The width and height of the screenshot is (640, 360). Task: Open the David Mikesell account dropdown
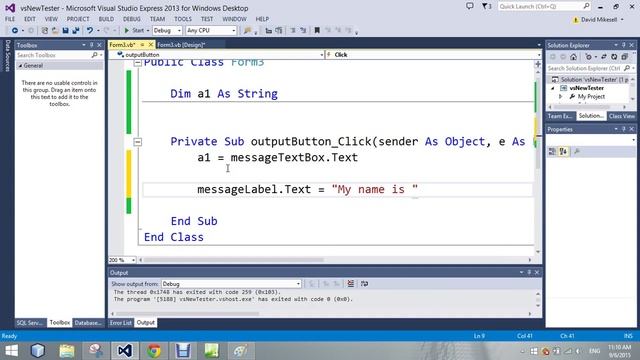(599, 20)
